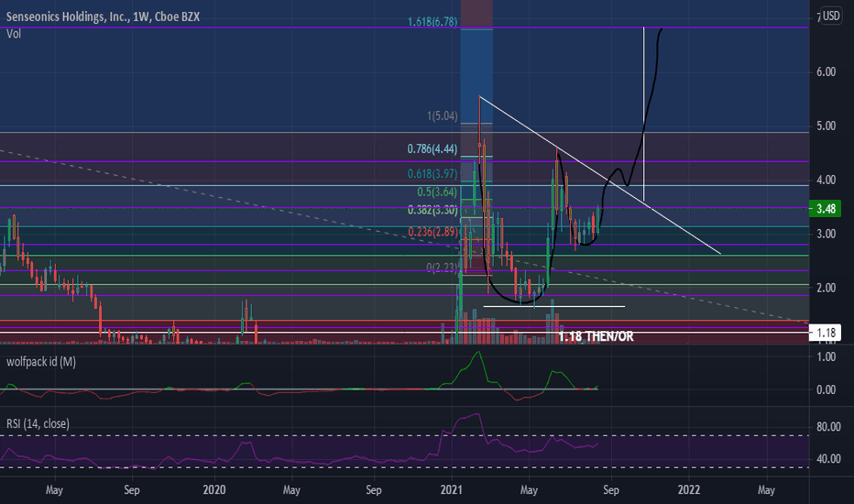Click the 5.00 price axis label
This screenshot has width=854, height=504.
(x=826, y=126)
